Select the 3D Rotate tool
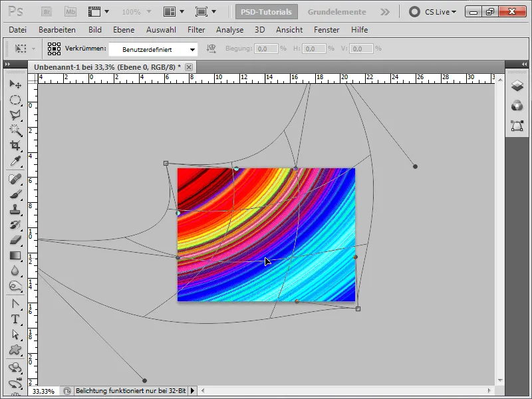The image size is (532, 399). [15, 368]
